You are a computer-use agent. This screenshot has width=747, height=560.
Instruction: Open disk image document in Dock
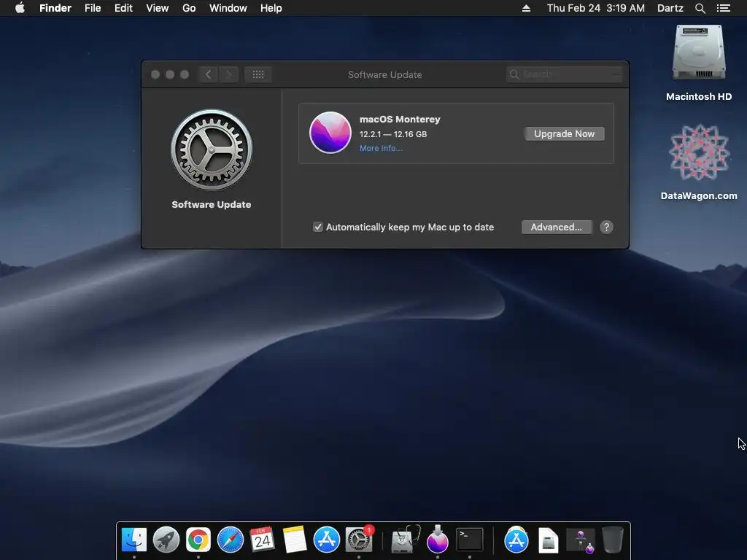pyautogui.click(x=549, y=540)
